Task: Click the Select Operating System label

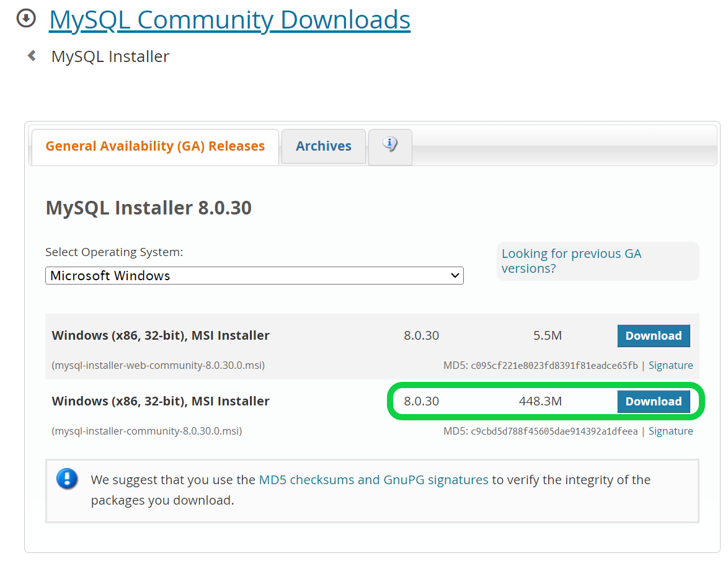Action: [x=114, y=252]
